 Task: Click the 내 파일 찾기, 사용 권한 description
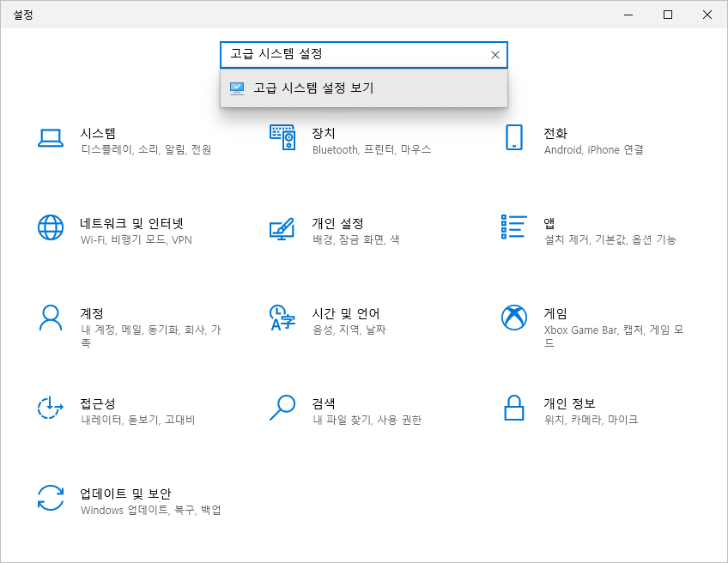point(367,420)
